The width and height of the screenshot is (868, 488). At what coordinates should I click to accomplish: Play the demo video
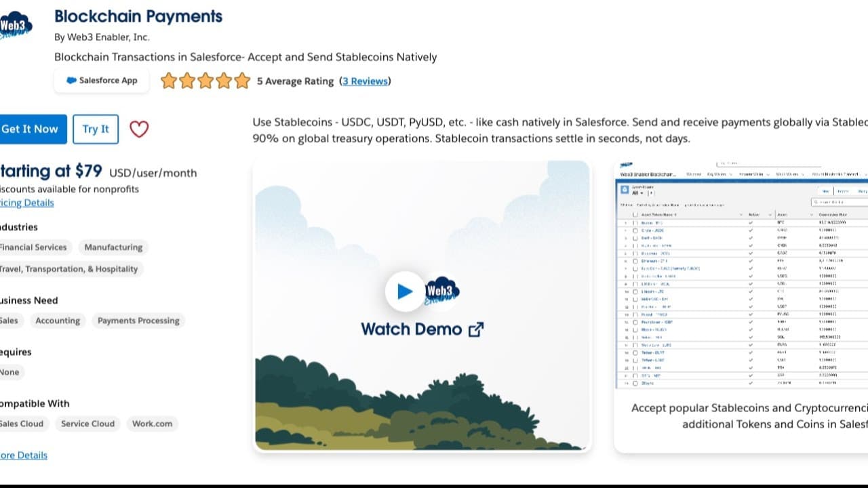click(405, 291)
